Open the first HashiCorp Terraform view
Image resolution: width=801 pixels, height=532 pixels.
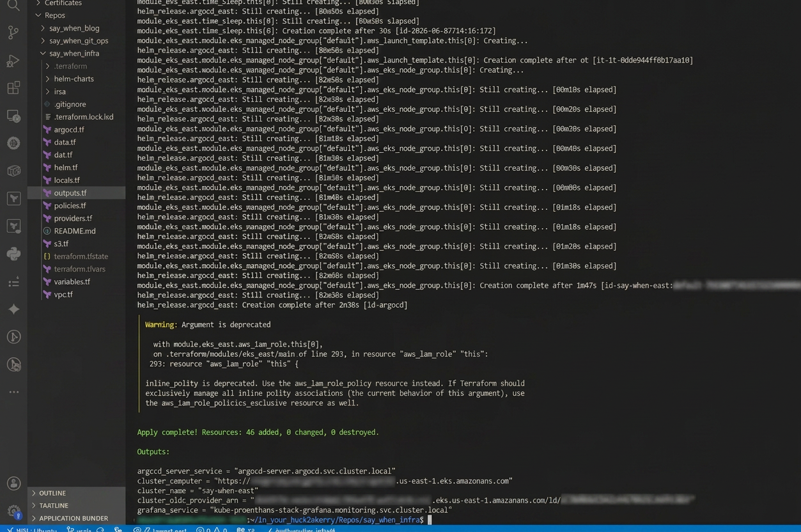coord(13,199)
